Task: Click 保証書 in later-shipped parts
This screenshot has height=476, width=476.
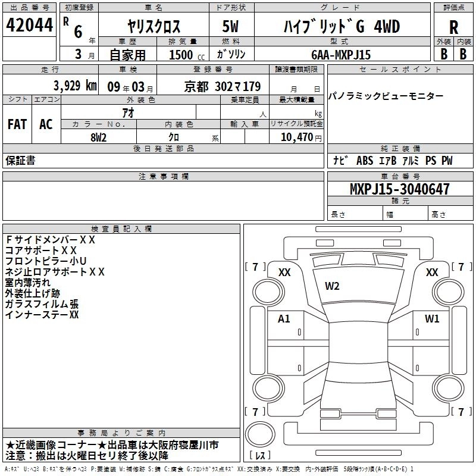Action: pos(20,161)
